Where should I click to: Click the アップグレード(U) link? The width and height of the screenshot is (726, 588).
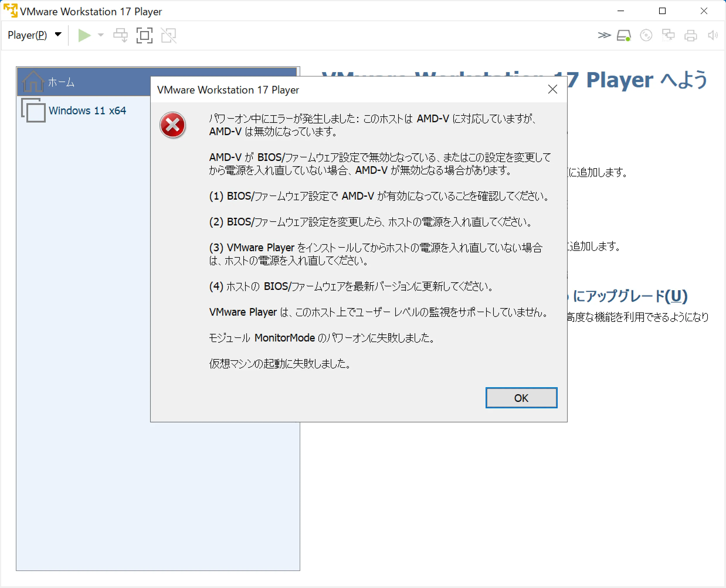click(x=630, y=296)
